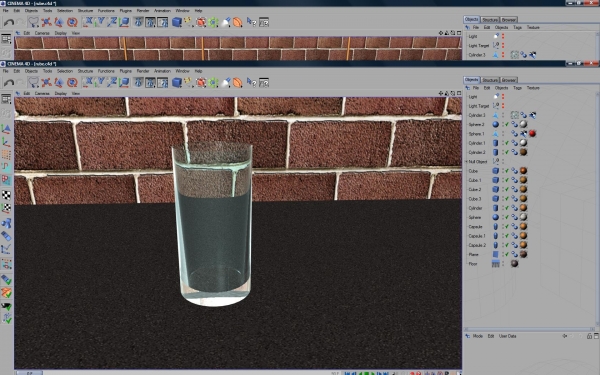Open the User Data menu in Attribute Manager
Viewport: 600px width, 375px height.
(x=507, y=336)
